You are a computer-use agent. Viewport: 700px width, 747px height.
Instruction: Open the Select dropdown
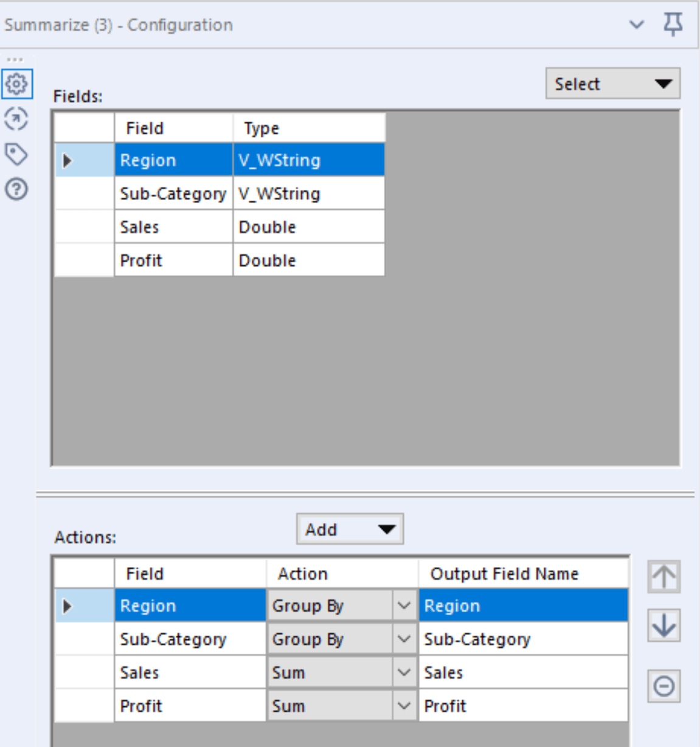612,83
